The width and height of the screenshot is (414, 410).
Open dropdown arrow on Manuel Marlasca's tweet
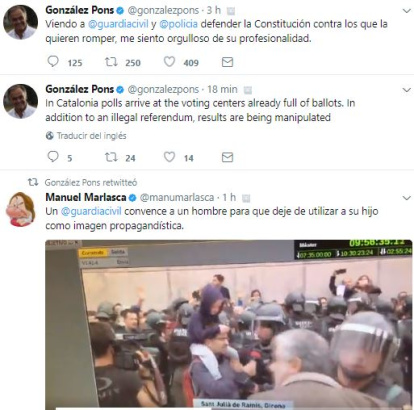click(407, 198)
